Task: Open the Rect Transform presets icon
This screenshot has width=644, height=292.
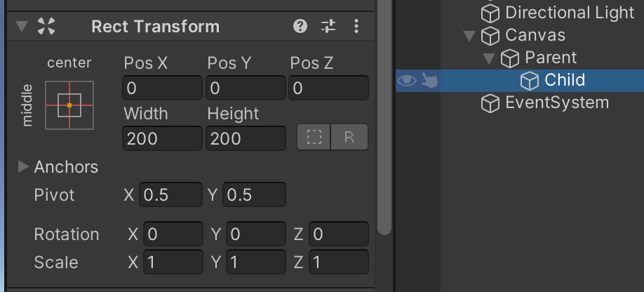Action: click(328, 27)
